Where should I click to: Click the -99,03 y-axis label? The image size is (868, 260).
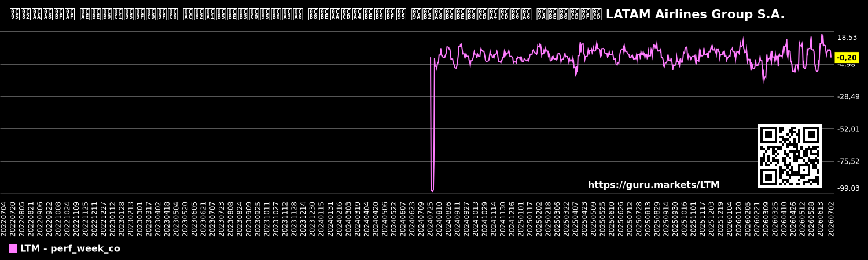[848, 188]
